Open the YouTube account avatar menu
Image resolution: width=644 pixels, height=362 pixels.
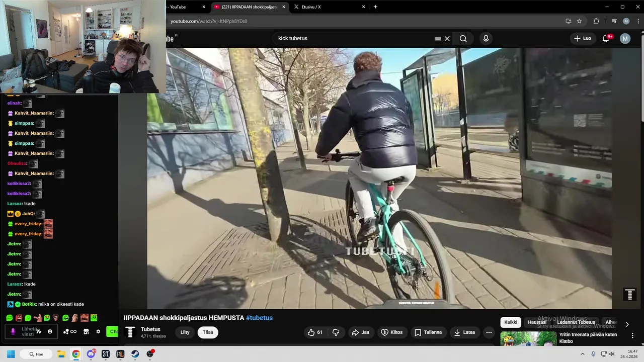click(625, 39)
